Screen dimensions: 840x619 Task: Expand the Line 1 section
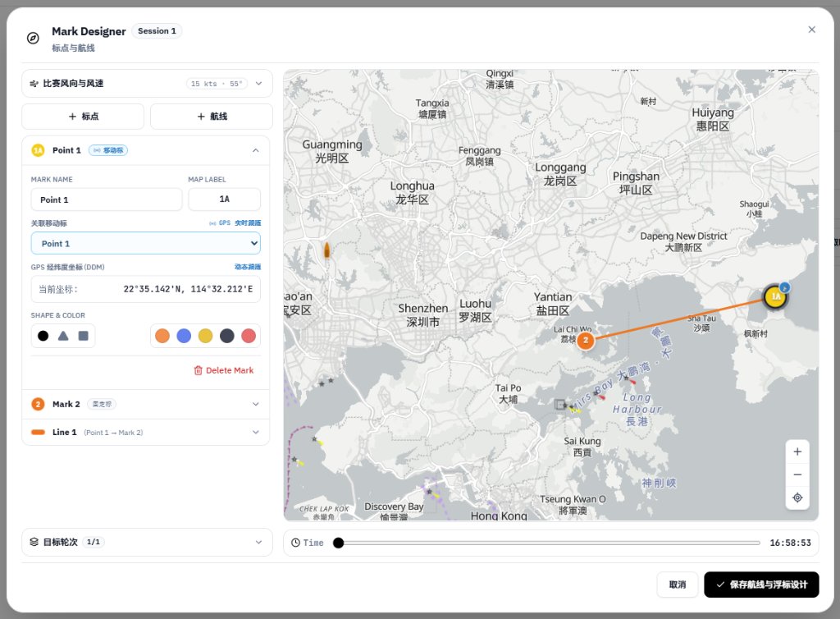click(x=256, y=433)
